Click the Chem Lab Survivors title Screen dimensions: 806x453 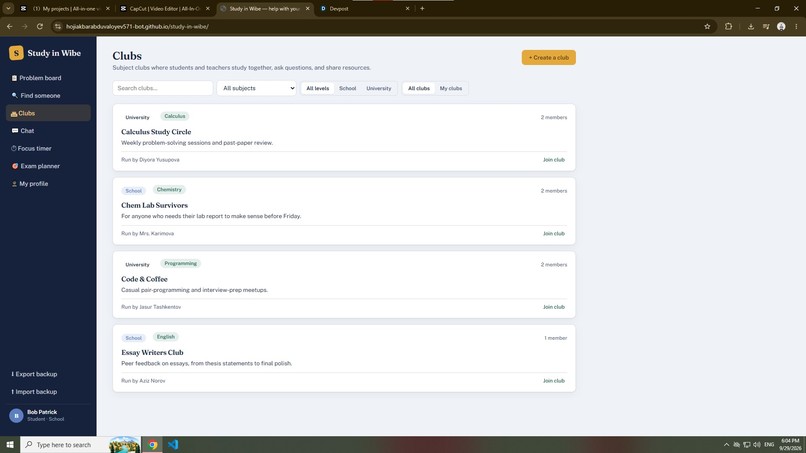coord(154,205)
